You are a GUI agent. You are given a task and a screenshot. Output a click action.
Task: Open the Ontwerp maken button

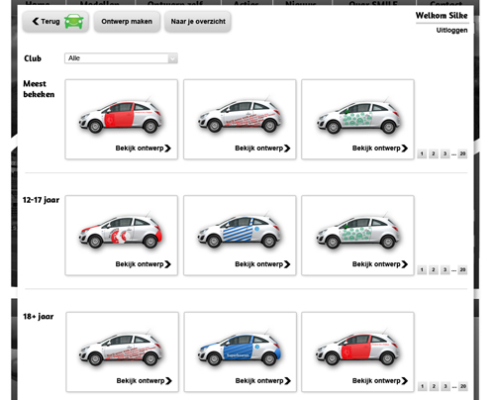(x=127, y=22)
